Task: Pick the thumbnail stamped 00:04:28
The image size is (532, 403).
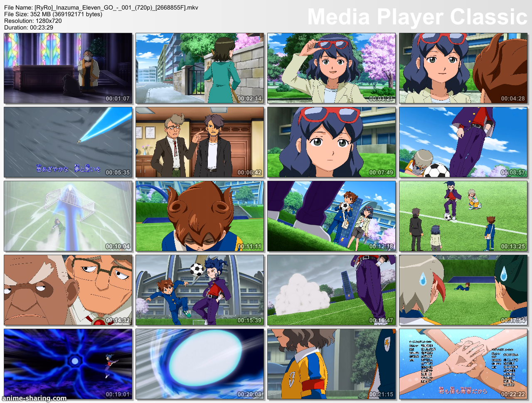Action: 463,68
